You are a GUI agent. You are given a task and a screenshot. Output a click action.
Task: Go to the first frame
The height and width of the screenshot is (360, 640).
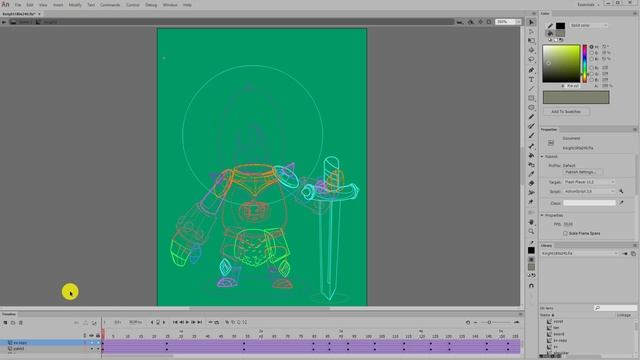(175, 322)
